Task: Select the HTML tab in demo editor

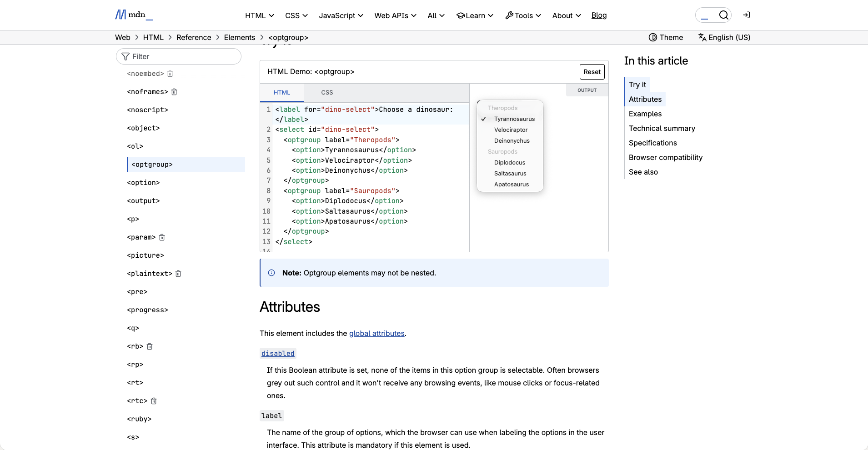Action: tap(282, 93)
